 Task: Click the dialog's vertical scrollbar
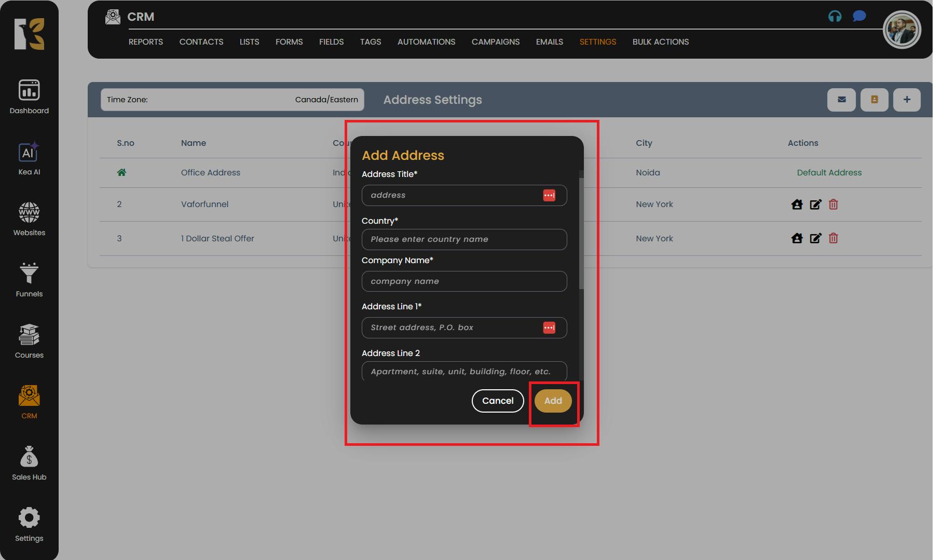tap(581, 234)
